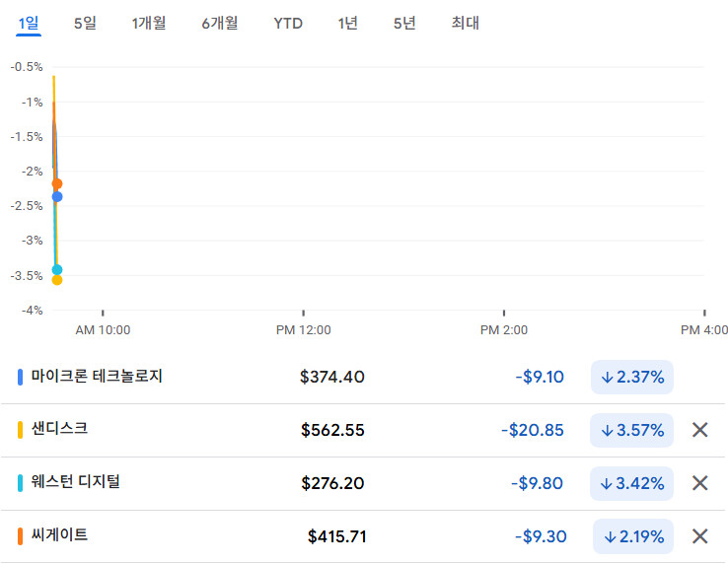Show the 6개월 chart range
The image size is (728, 564).
coord(220,23)
